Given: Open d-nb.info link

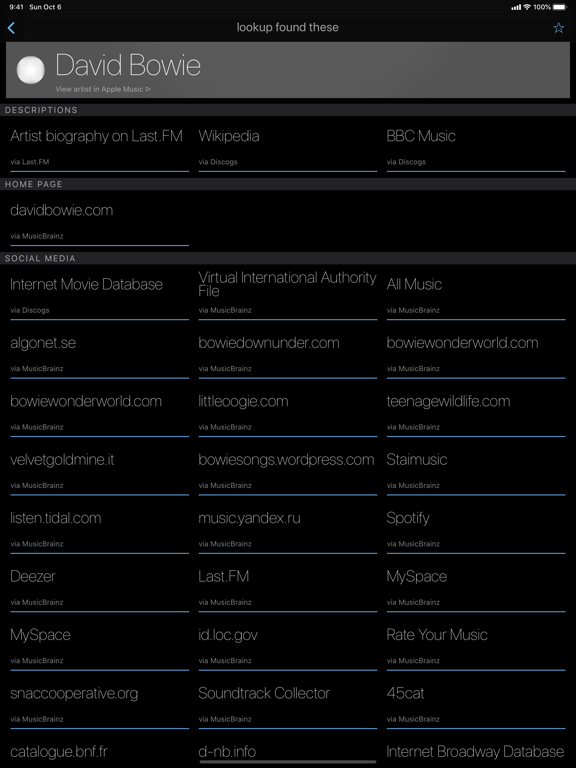Looking at the screenshot, I should point(227,751).
